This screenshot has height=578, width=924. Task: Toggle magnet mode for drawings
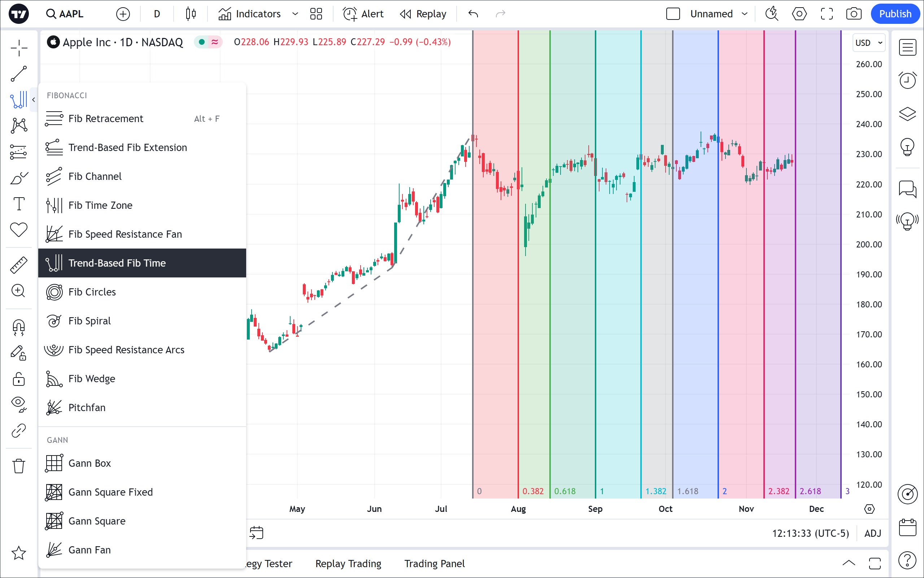click(x=19, y=327)
